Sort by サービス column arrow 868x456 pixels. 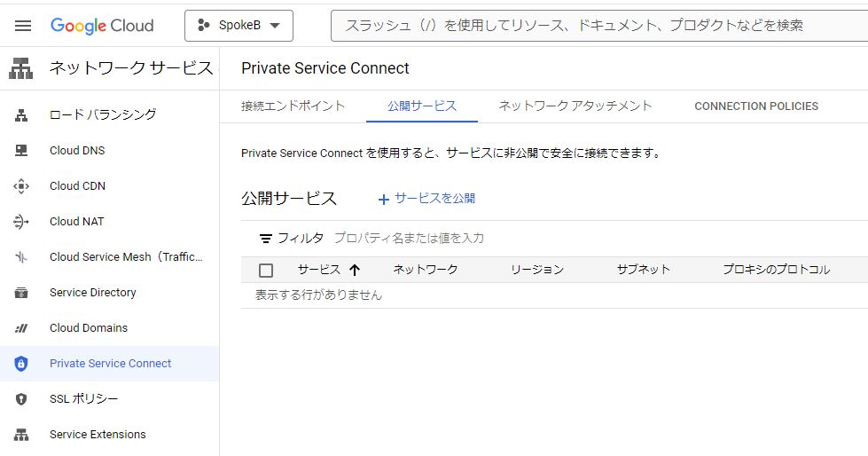[355, 271]
